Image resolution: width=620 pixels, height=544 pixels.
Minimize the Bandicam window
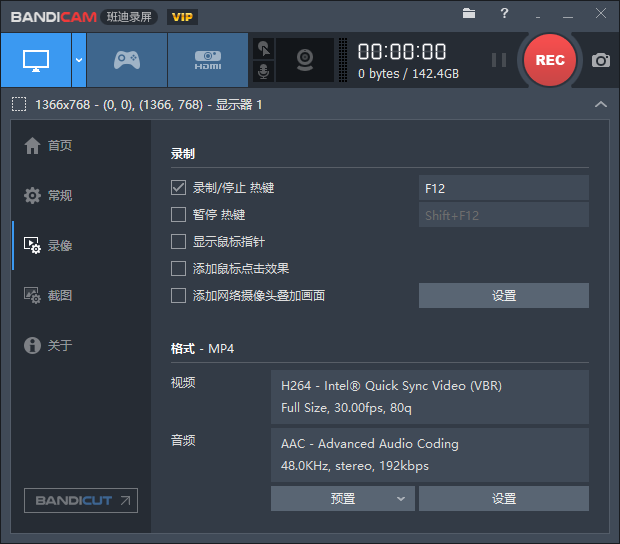click(568, 17)
